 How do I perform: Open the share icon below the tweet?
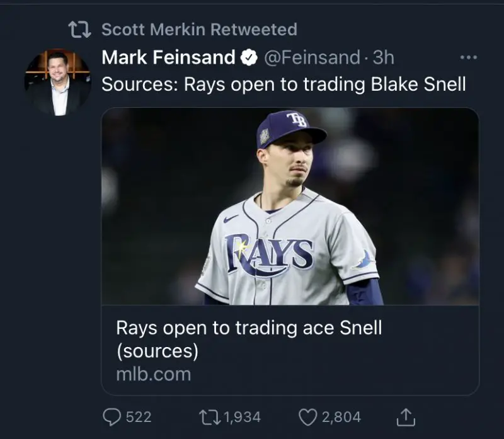(406, 417)
